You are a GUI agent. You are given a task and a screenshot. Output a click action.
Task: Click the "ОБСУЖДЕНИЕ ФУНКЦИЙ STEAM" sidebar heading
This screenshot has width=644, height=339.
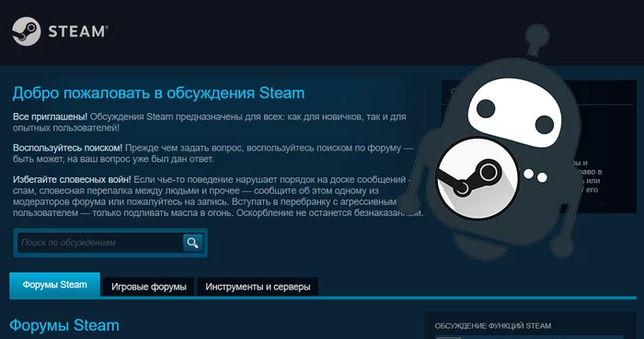[493, 326]
